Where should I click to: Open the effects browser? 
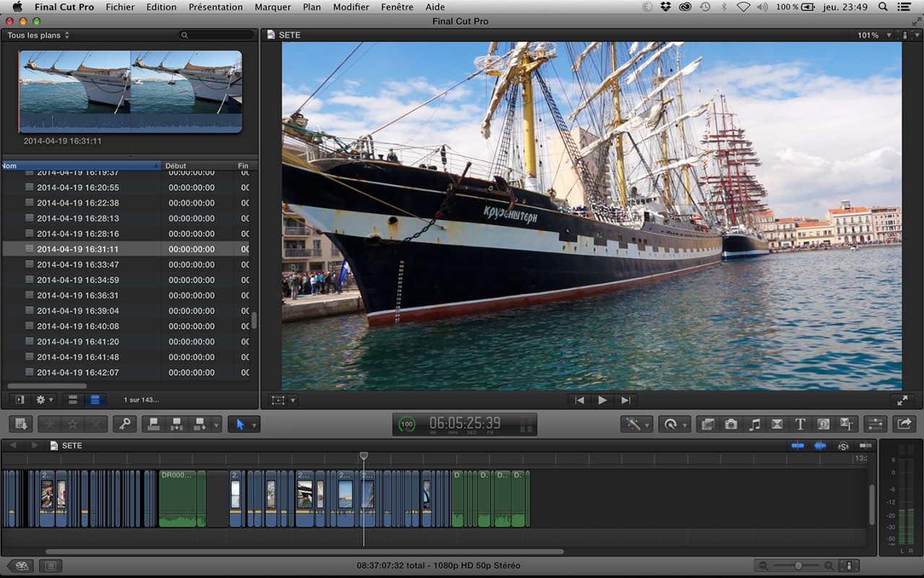click(708, 424)
